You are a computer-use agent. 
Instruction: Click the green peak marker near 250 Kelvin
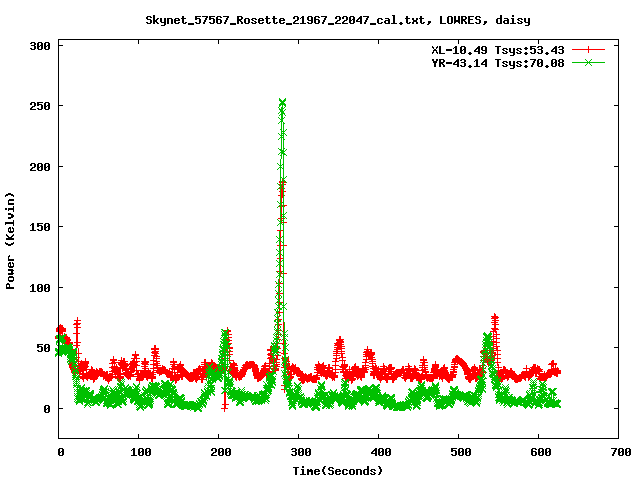(x=282, y=102)
